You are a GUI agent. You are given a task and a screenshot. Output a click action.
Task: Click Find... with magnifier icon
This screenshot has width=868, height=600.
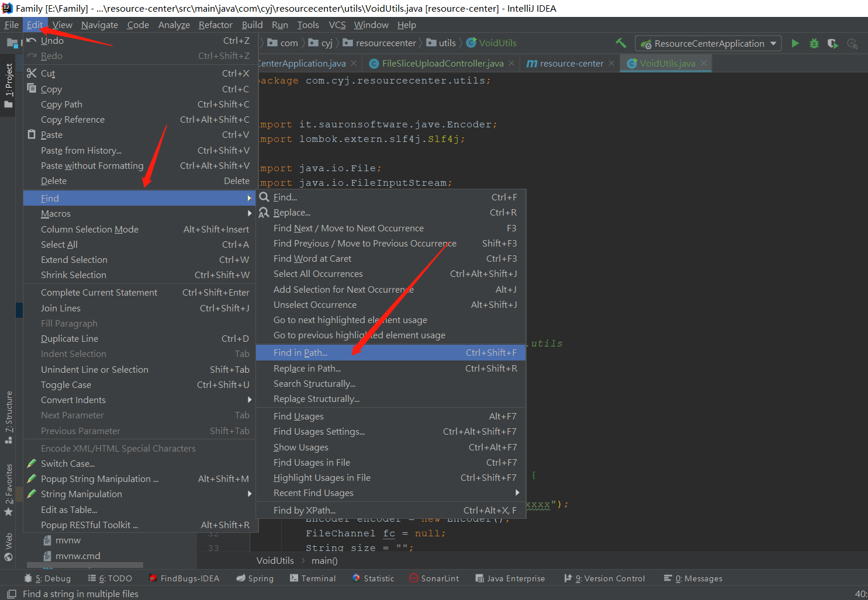pos(391,197)
